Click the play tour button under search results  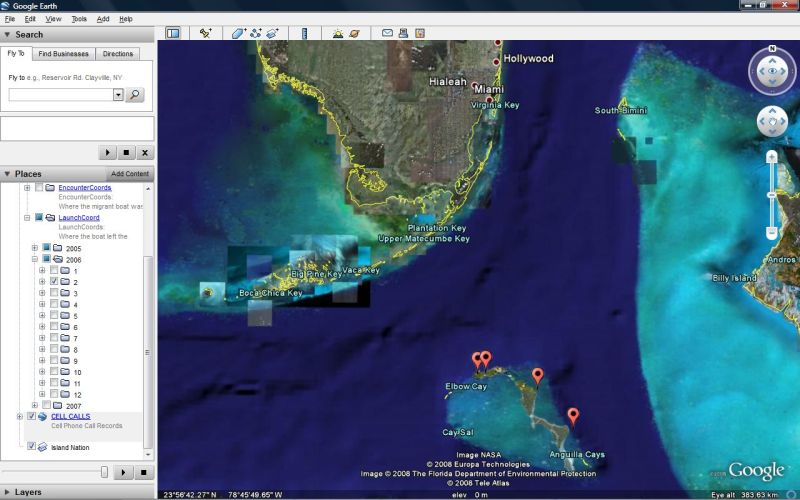point(107,153)
